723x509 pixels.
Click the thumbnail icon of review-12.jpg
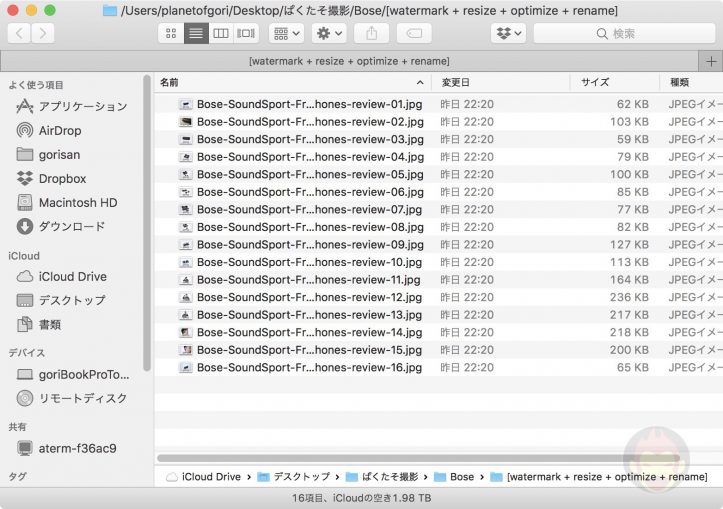185,297
